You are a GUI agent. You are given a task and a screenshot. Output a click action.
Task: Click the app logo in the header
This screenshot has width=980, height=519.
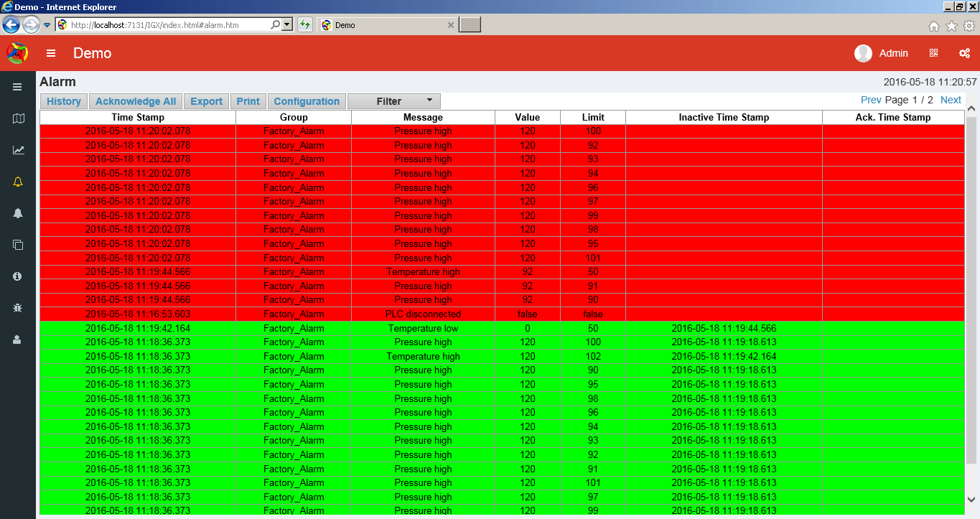[17, 53]
